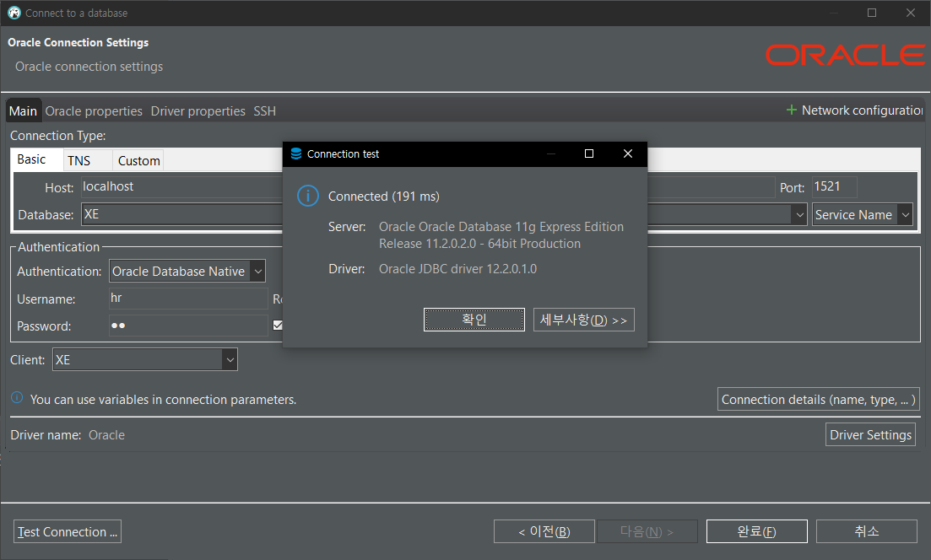Expand details with 세부사항(D) button

(583, 320)
